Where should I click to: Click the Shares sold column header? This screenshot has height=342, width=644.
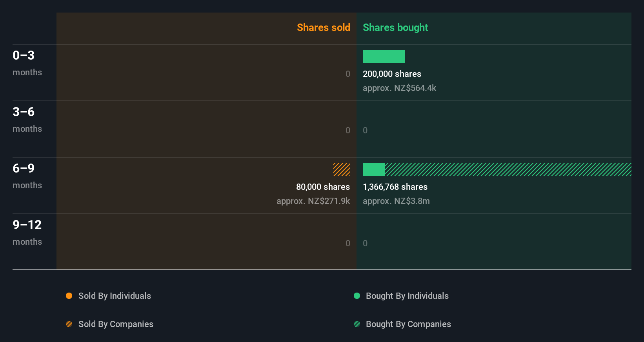coord(324,27)
